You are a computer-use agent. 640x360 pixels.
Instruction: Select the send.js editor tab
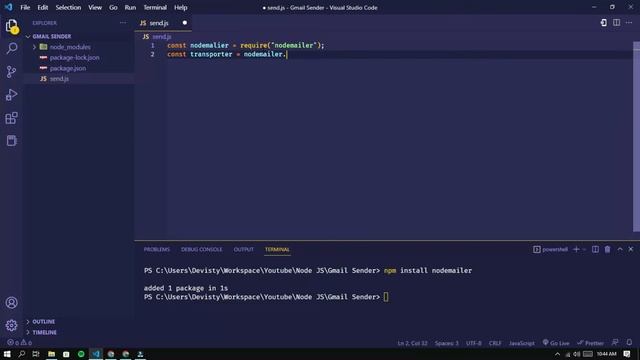tap(159, 23)
